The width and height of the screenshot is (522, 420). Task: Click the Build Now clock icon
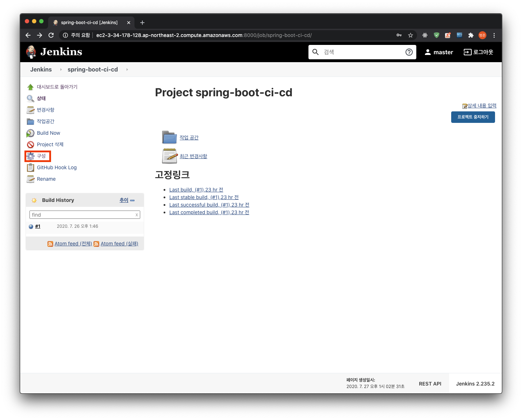point(31,133)
